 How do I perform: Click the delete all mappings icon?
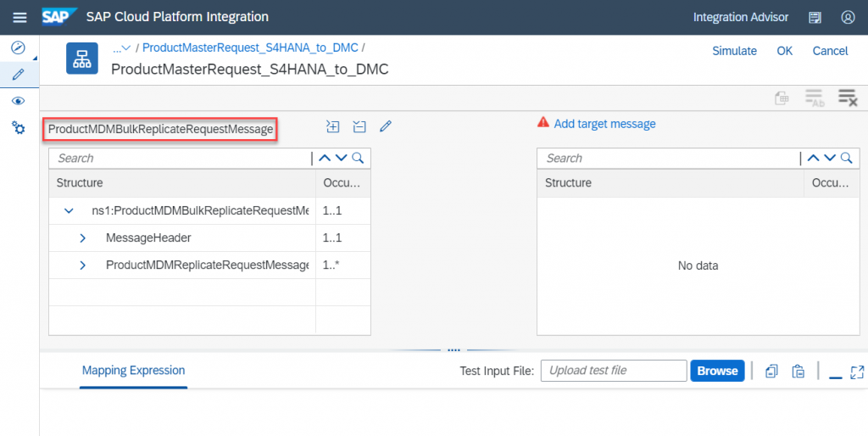[x=848, y=98]
